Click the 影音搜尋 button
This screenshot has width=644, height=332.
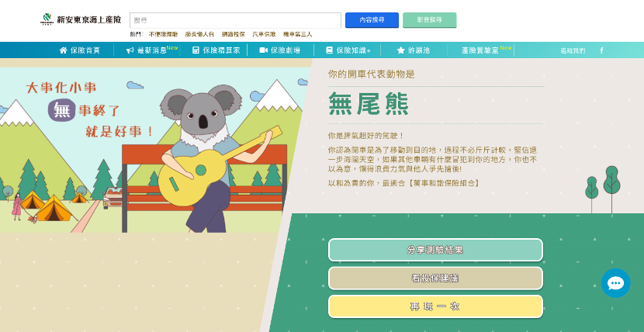point(430,20)
